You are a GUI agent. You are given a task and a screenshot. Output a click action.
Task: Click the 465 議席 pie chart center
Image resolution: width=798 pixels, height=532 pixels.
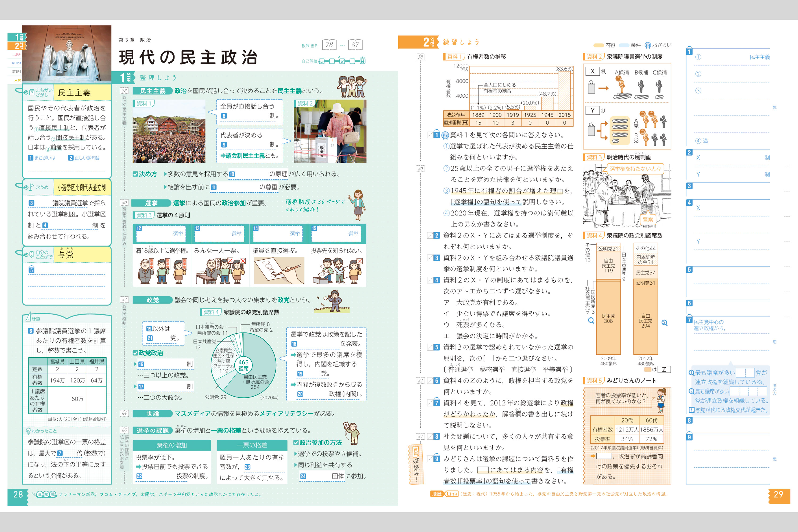243,365
